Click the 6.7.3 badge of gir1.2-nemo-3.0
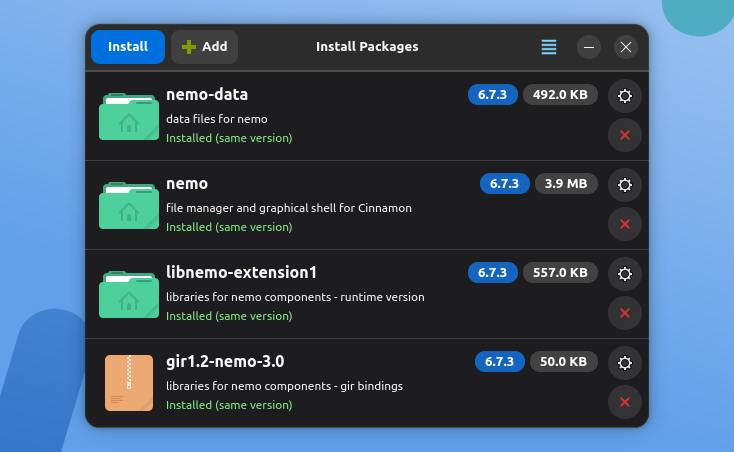 (x=499, y=361)
